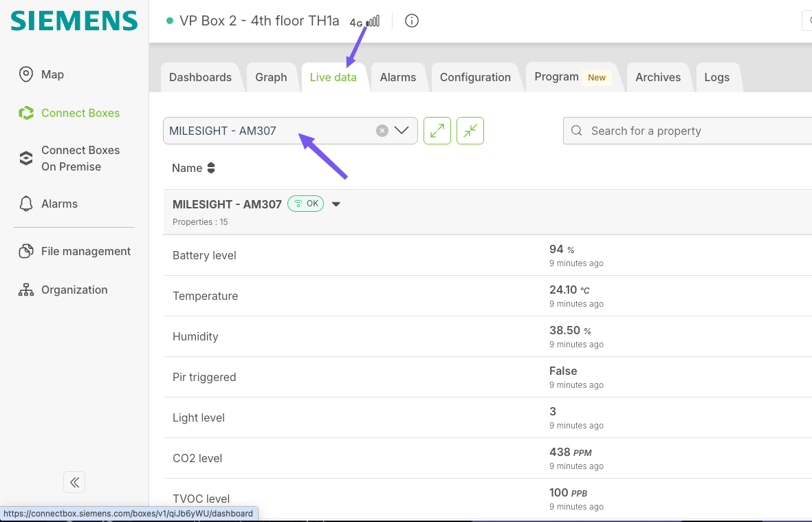Click the green online status dot

[169, 21]
